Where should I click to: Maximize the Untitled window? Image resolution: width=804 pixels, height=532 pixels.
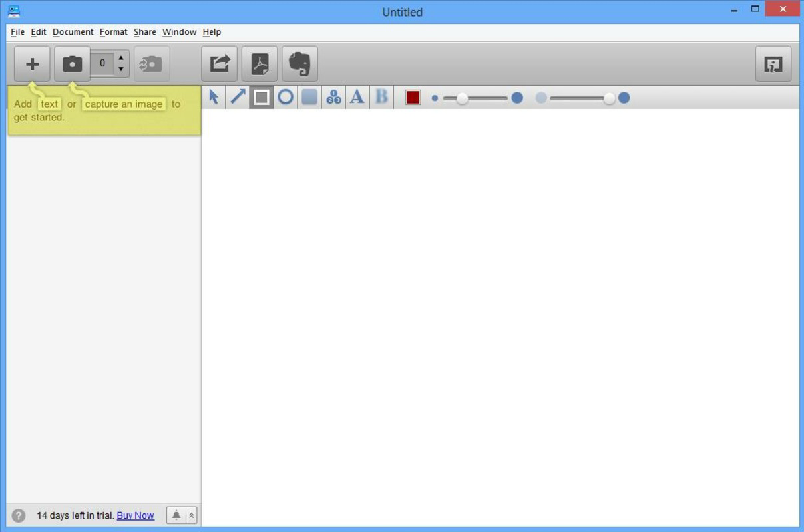coord(755,9)
